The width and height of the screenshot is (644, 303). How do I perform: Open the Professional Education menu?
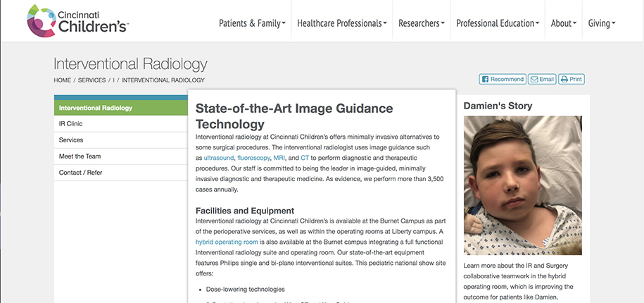coord(498,23)
